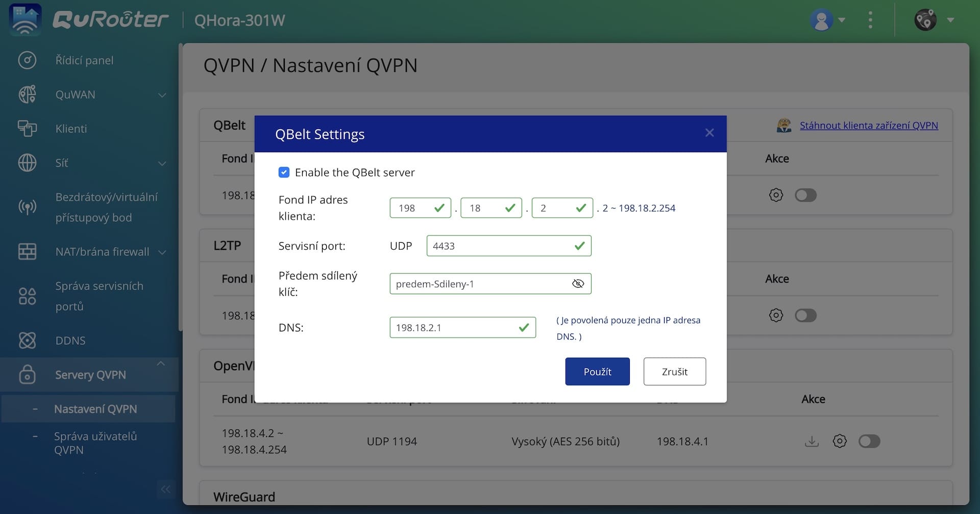The image size is (980, 514).
Task: Uncheck Enable the QBelt server checkbox
Action: (284, 172)
